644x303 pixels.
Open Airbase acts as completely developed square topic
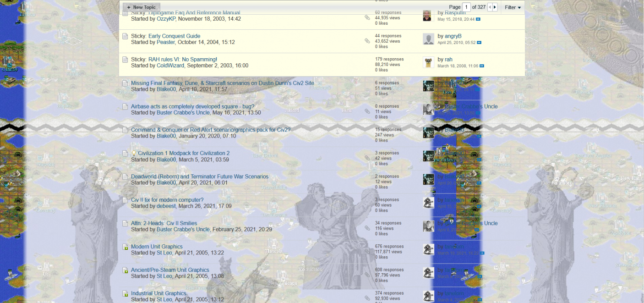(192, 106)
